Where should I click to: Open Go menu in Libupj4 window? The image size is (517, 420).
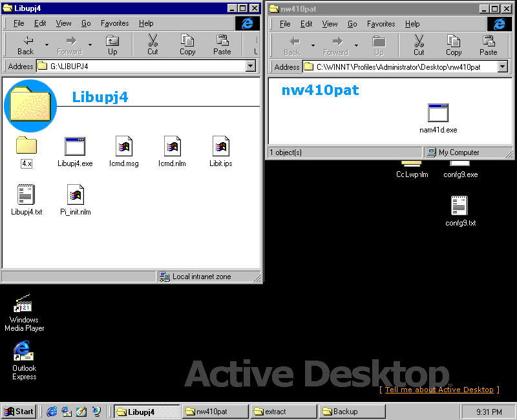coord(86,23)
